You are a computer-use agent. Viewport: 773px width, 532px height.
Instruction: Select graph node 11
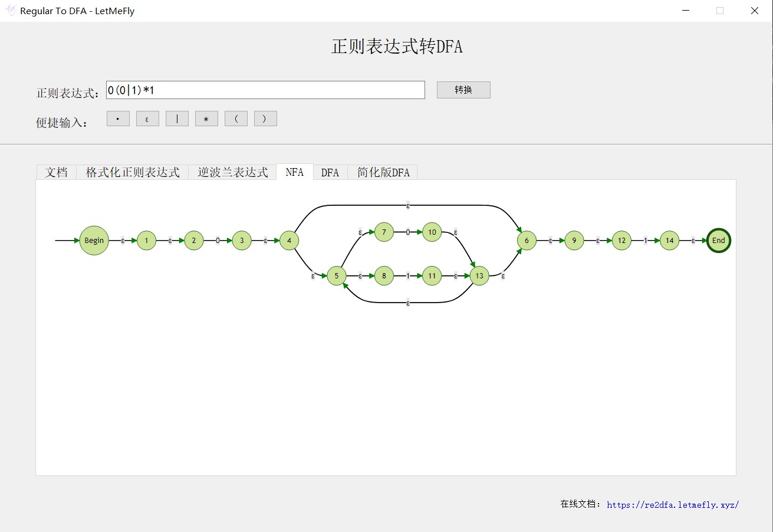[432, 275]
